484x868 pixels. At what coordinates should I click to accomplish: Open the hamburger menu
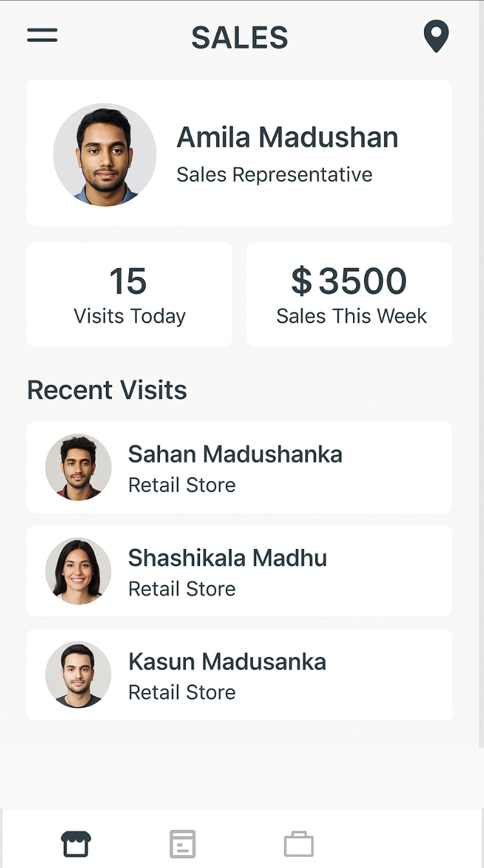pyautogui.click(x=43, y=36)
